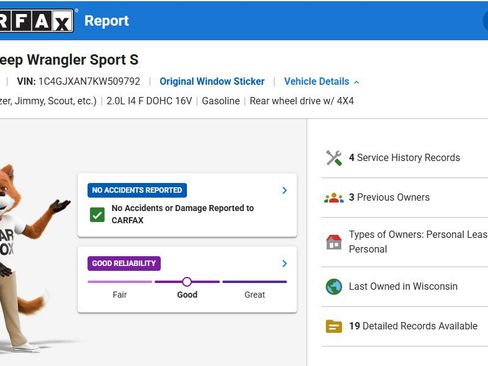Click the No Accidents Reported badge
Viewport: 488px width, 366px height.
[137, 190]
